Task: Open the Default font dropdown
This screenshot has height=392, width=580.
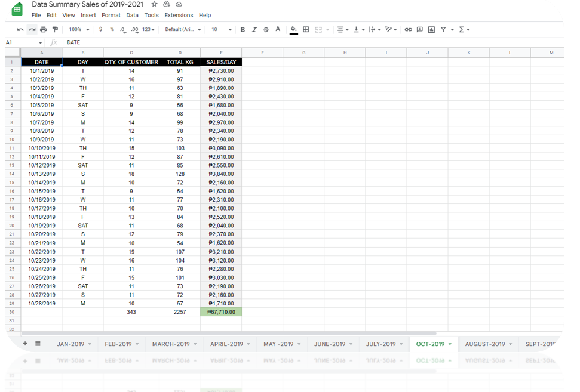Action: click(x=183, y=30)
